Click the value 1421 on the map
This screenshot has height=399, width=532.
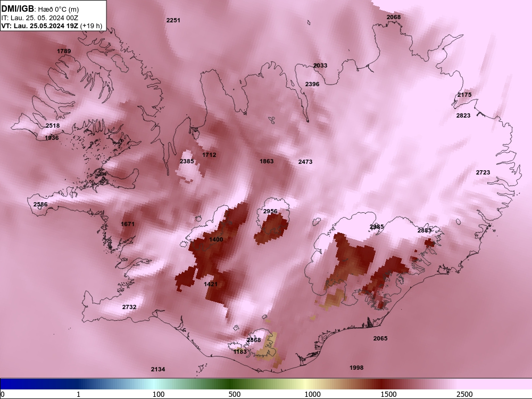click(210, 284)
